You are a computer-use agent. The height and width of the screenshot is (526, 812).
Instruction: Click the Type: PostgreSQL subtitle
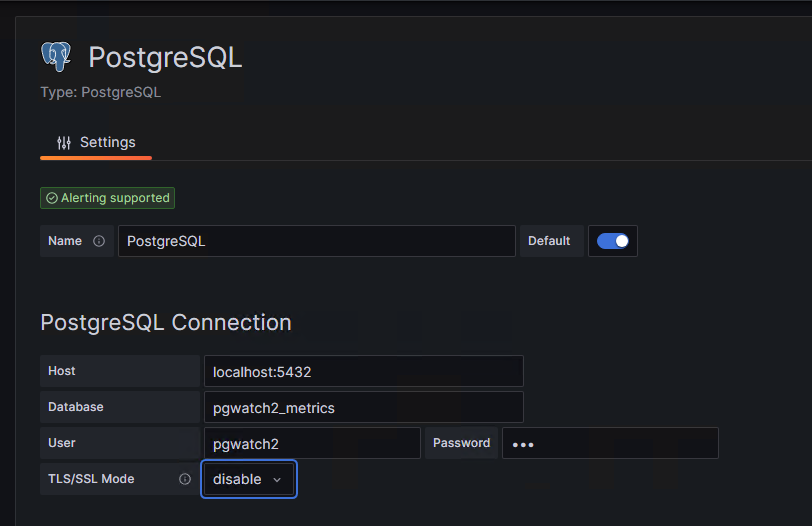pos(100,93)
